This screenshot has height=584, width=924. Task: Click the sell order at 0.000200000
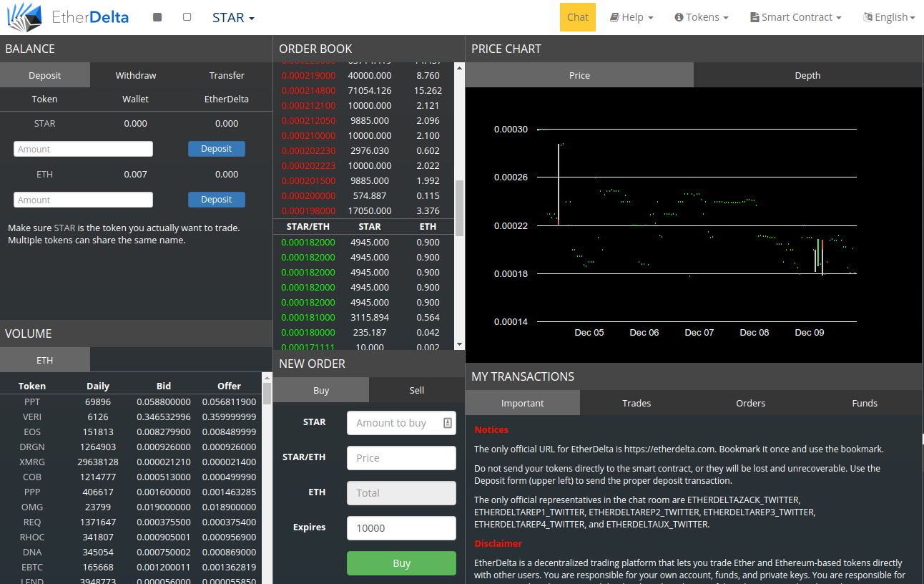[x=363, y=196]
